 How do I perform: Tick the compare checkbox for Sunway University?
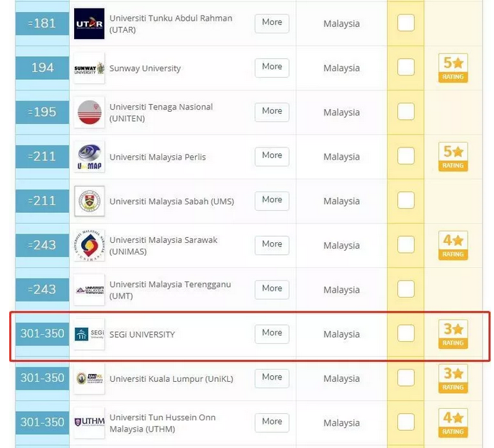tap(406, 68)
